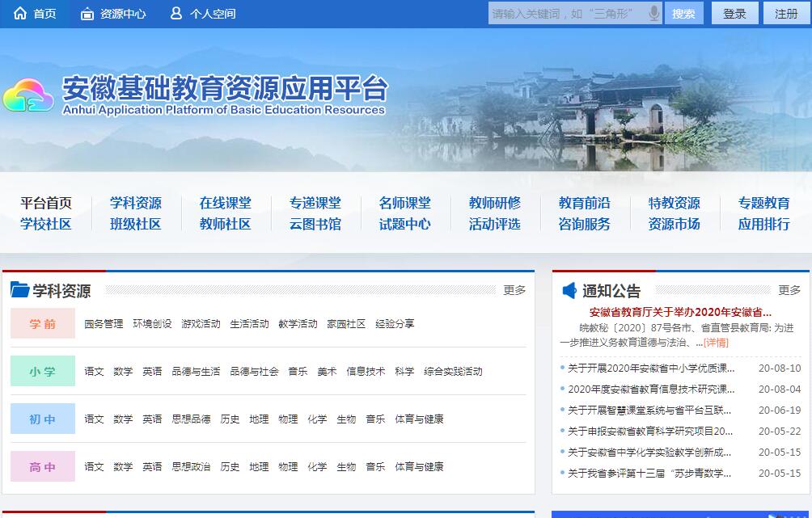This screenshot has height=518, width=812.
Task: Open 思想政治 in the 高中 row
Action: coord(191,467)
